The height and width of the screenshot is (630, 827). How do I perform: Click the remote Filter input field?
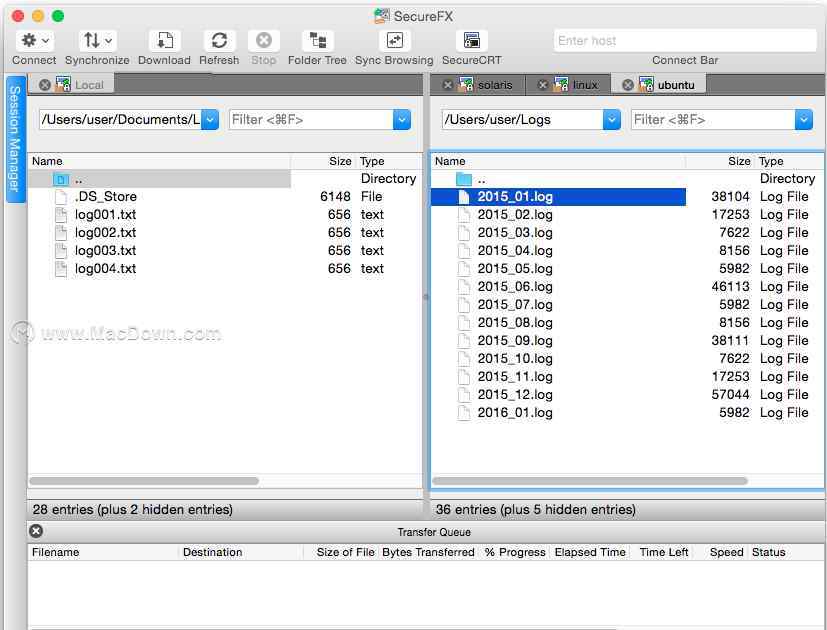(713, 120)
